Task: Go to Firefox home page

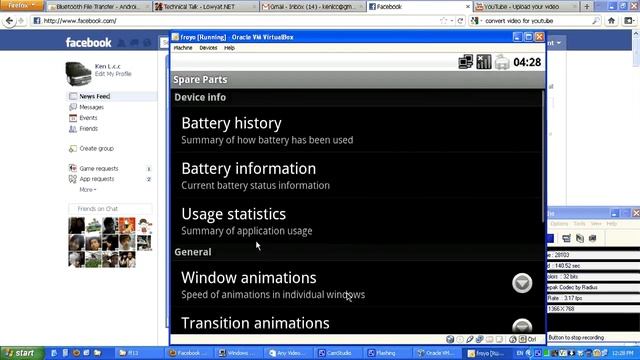Action: click(x=611, y=20)
